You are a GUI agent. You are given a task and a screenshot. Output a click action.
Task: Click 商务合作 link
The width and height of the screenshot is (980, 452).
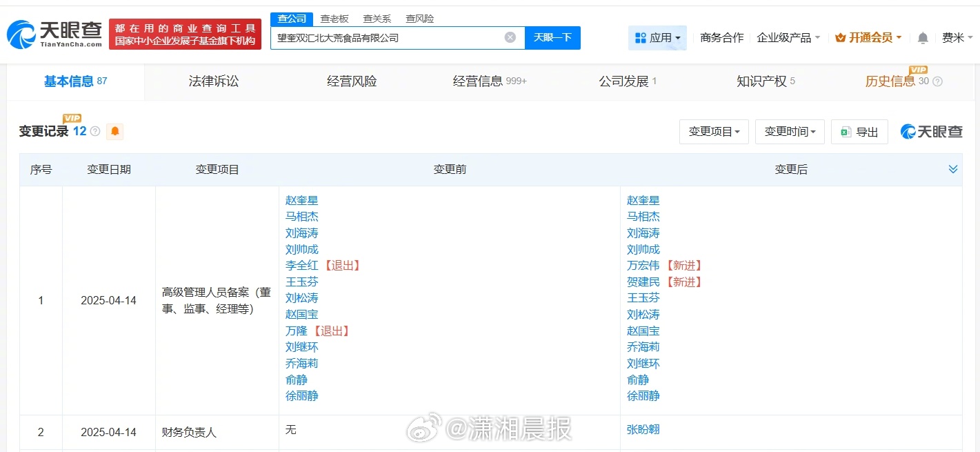[x=721, y=38]
